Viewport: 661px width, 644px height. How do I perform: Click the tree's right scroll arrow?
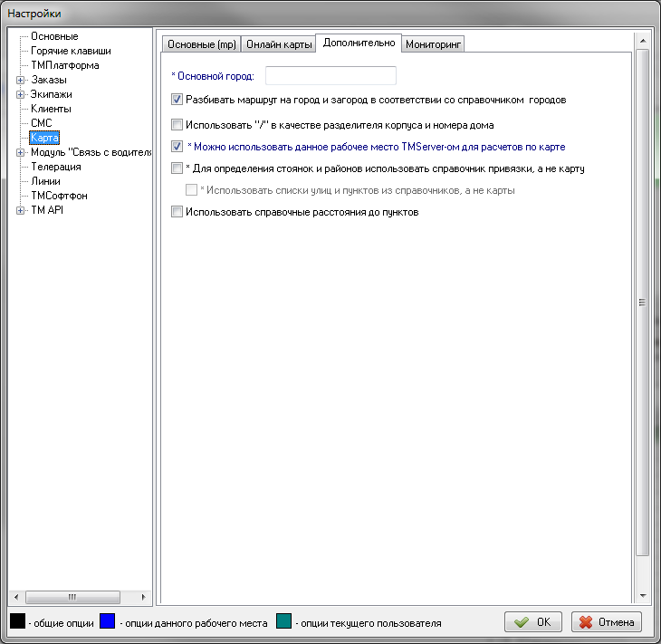coord(143,597)
